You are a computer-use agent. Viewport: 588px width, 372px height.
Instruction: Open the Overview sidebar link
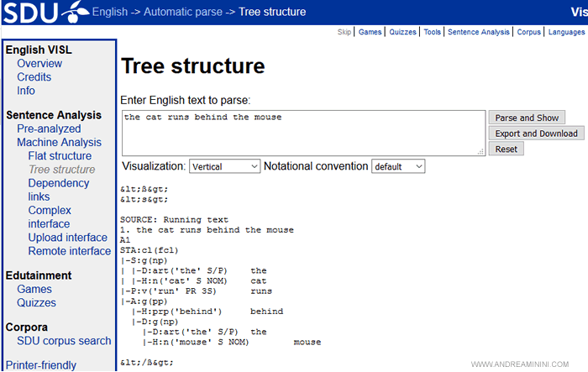point(39,64)
